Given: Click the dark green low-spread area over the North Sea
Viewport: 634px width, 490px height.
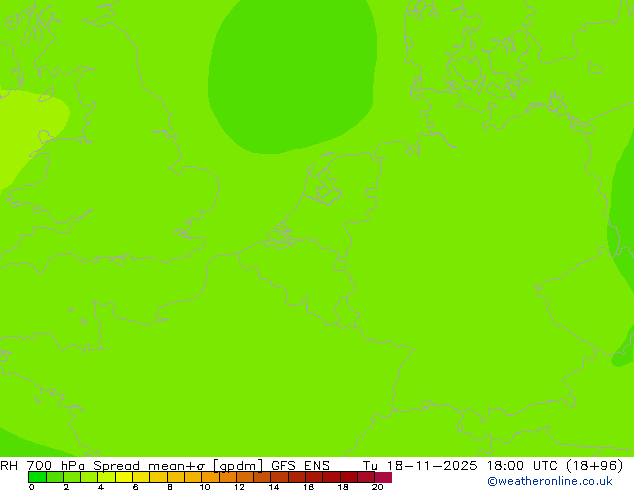Looking at the screenshot, I should (293, 75).
